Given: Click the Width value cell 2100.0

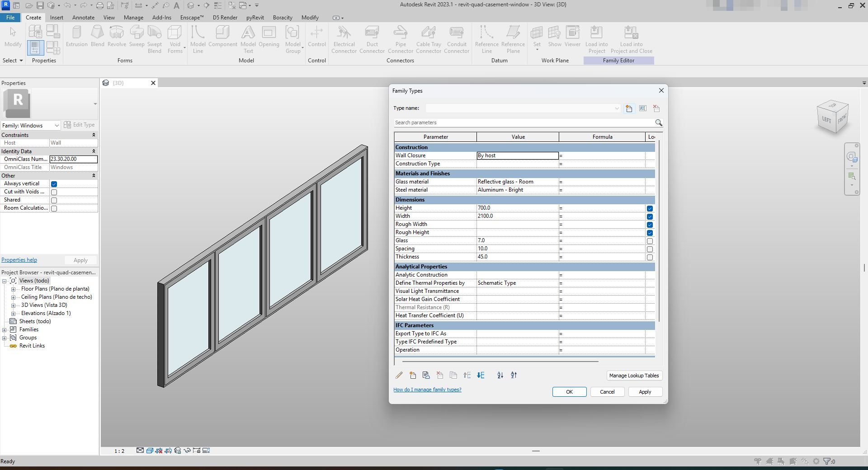Looking at the screenshot, I should [518, 216].
